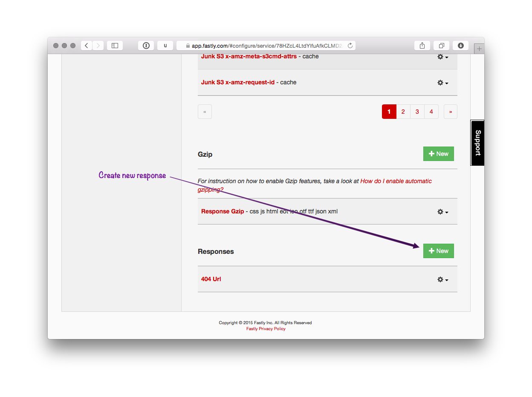532x397 pixels.
Task: Open gear menu for x-amz-meta-s3cmd-attrs row
Action: pyautogui.click(x=443, y=57)
